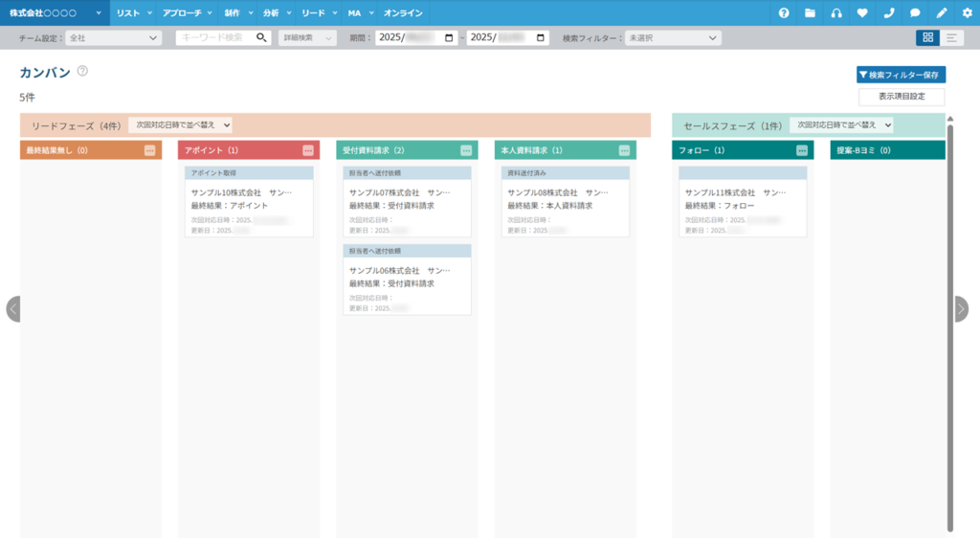Switch to the kanban grid view

(x=927, y=37)
